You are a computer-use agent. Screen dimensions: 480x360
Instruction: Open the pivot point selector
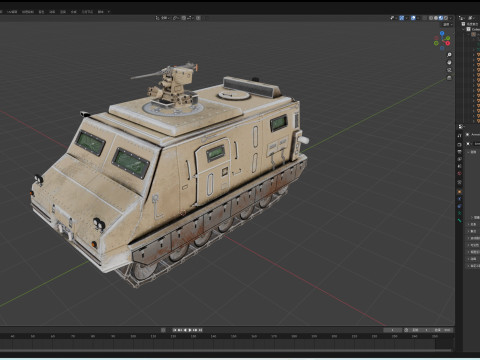pyautogui.click(x=175, y=18)
